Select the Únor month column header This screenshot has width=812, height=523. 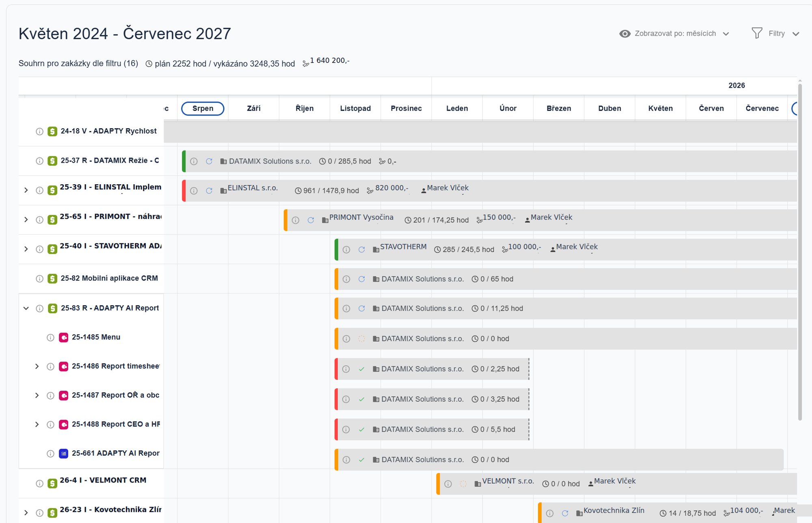coord(508,108)
